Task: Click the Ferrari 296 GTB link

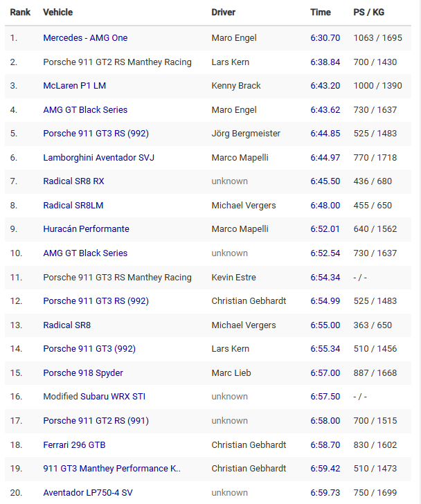Action: point(74,445)
